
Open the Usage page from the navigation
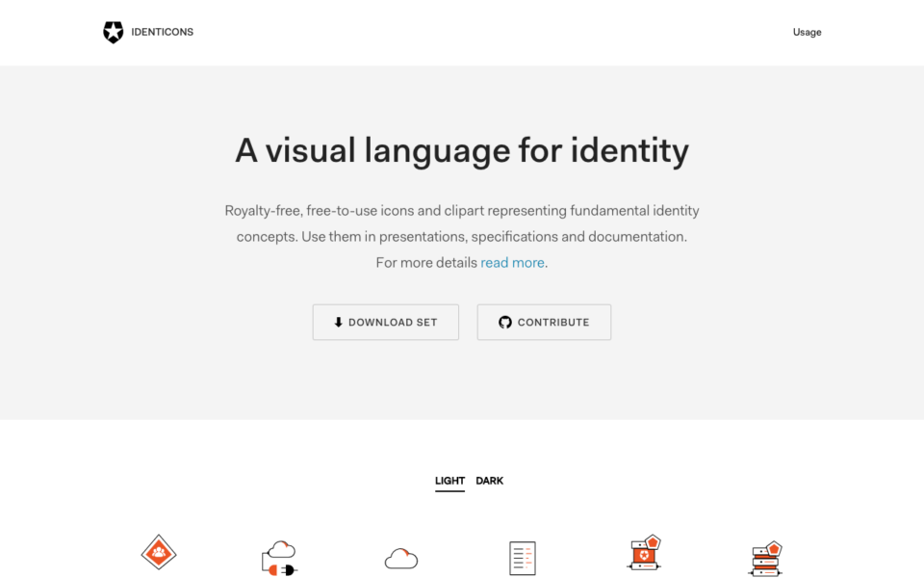click(807, 32)
